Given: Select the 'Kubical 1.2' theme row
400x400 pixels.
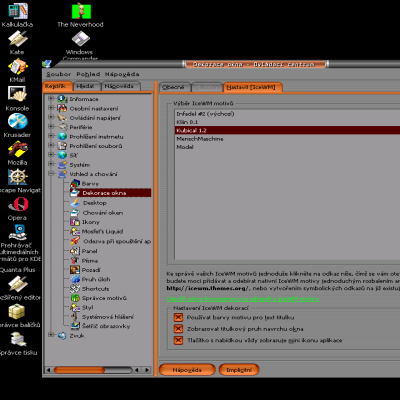Looking at the screenshot, I should pyautogui.click(x=288, y=130).
